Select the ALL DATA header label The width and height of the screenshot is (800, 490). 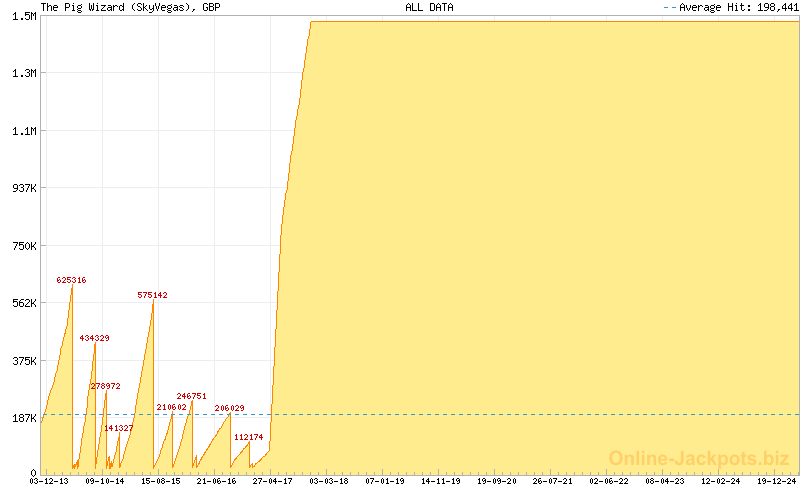click(x=429, y=7)
